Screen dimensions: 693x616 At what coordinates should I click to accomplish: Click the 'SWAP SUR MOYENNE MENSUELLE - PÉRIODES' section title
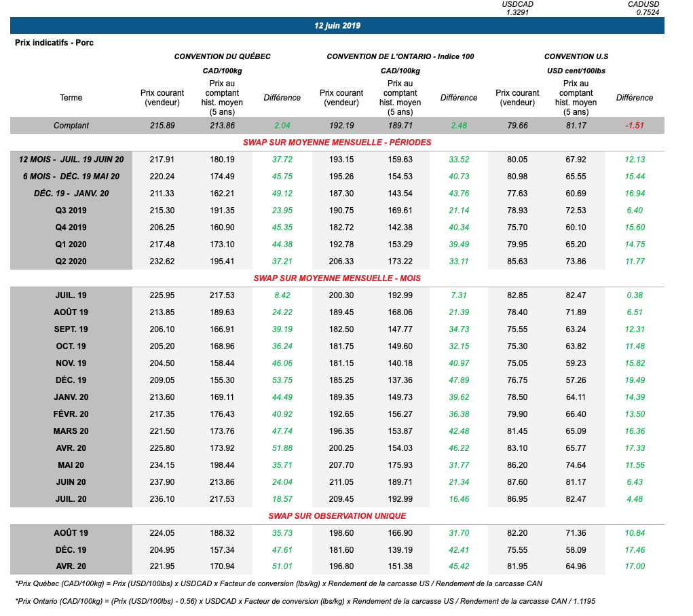click(337, 143)
